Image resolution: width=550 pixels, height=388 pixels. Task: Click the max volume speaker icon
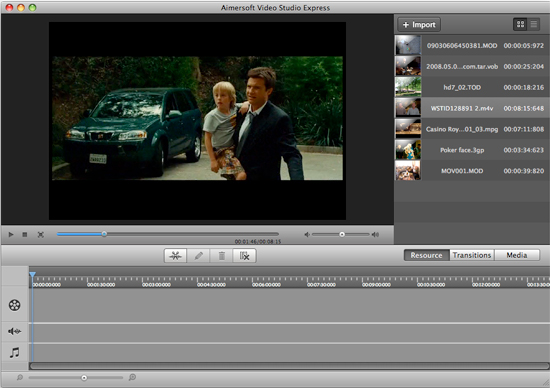(375, 234)
